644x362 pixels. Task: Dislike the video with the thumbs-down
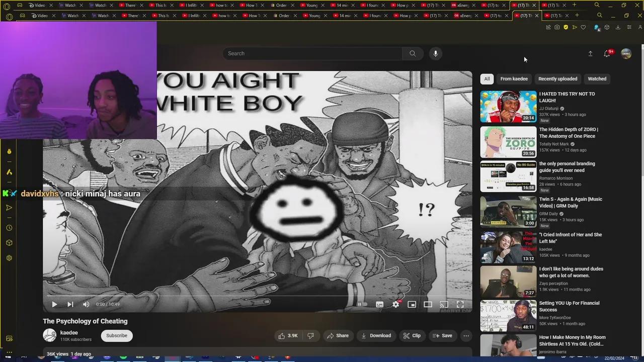click(310, 336)
